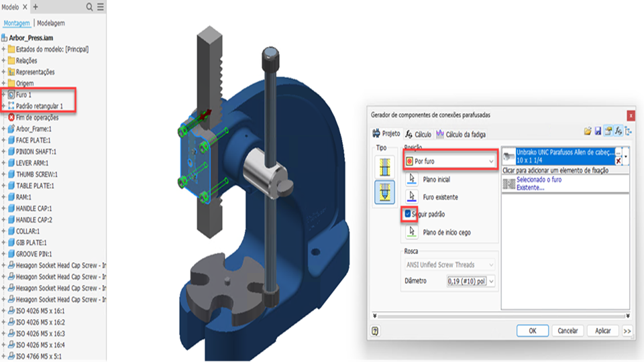Open the search in the Modelo browser
The height and width of the screenshot is (362, 644).
tap(89, 7)
